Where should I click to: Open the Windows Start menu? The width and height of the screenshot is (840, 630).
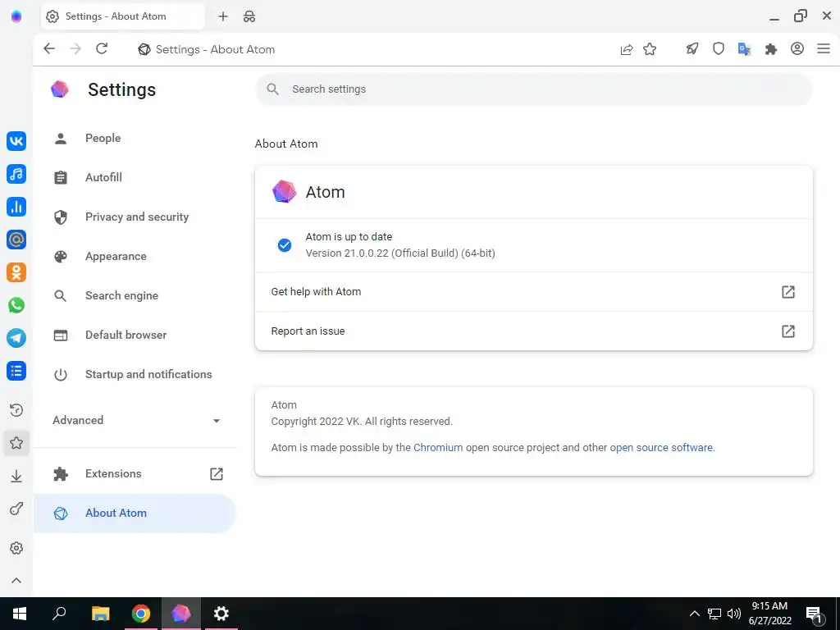point(20,614)
